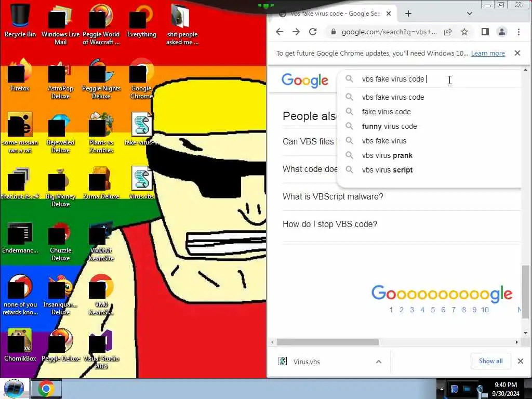The width and height of the screenshot is (532, 399).
Task: Click Chrome in the taskbar
Action: 46,389
